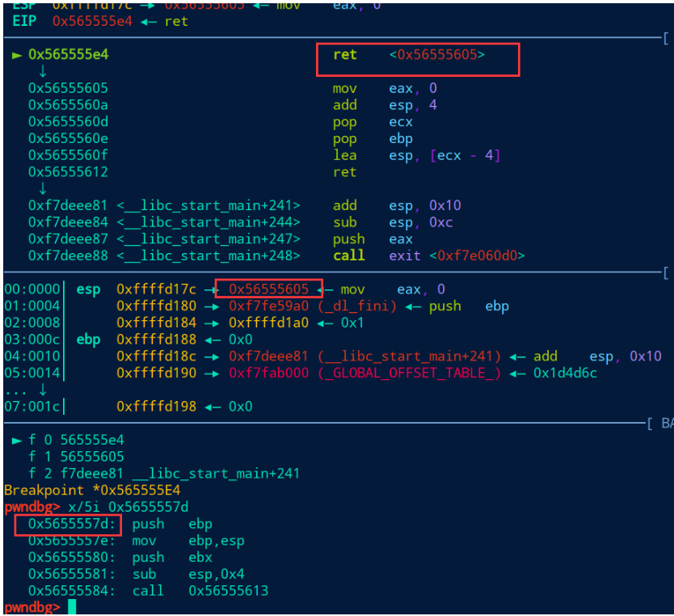Click stack value 0xf7fab000 (_GLOBAL_OFFSET_TABLE_)
The height and width of the screenshot is (616, 674).
tap(365, 373)
